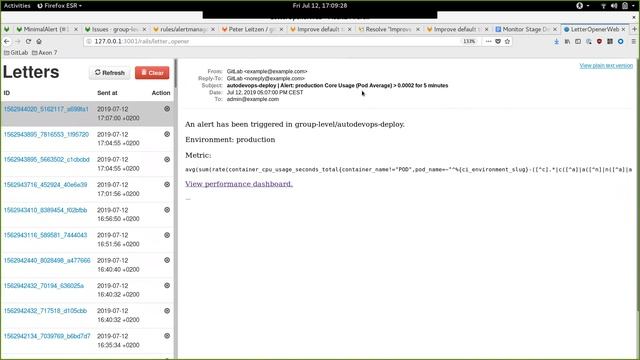Toggle the Firefox sidebar icon
Screen dimensions: 640x360
[x=578, y=41]
